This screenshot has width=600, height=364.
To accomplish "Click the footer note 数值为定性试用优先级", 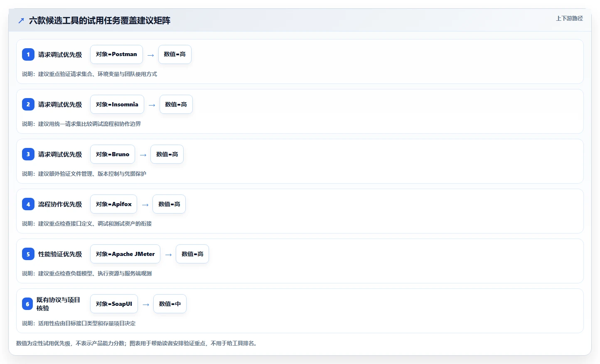I will click(x=138, y=343).
